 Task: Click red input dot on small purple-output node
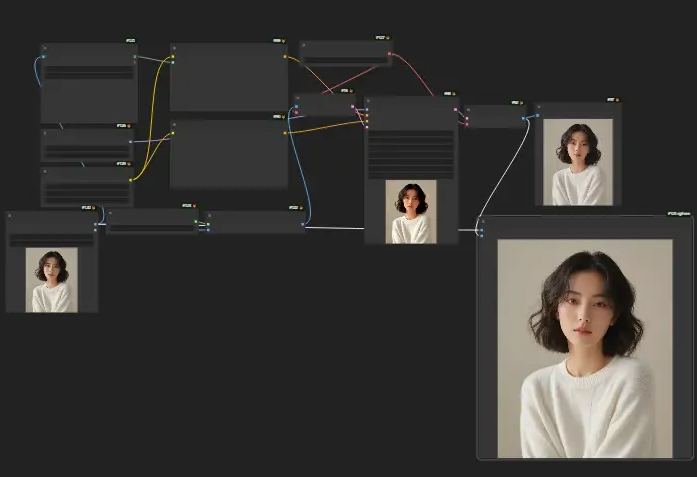(296, 112)
